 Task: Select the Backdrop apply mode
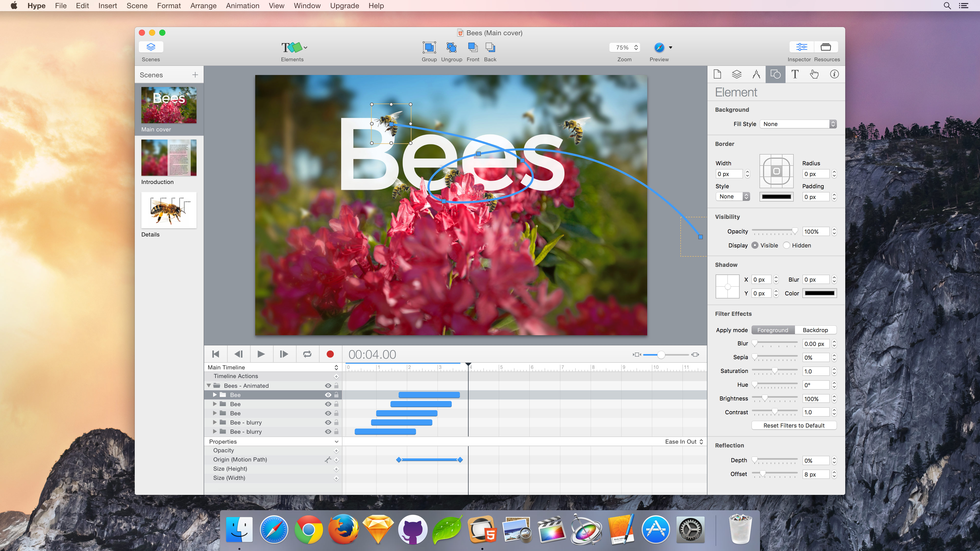click(815, 330)
